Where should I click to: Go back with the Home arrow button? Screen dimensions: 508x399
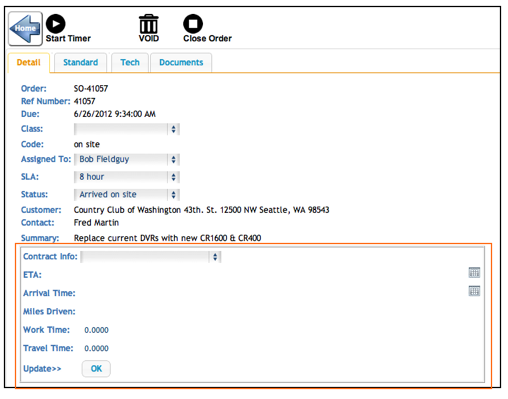point(25,29)
